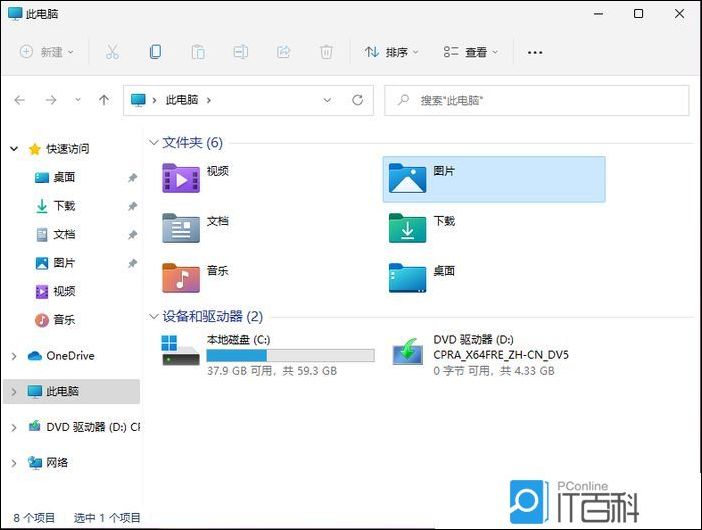Image resolution: width=702 pixels, height=530 pixels.
Task: Expand the OneDrive tree node
Action: pyautogui.click(x=14, y=356)
